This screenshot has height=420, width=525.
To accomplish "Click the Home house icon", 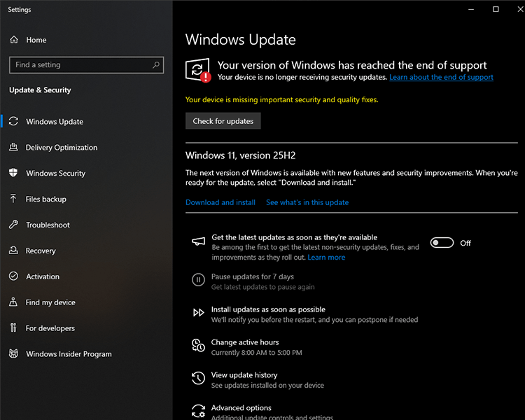I will [14, 40].
